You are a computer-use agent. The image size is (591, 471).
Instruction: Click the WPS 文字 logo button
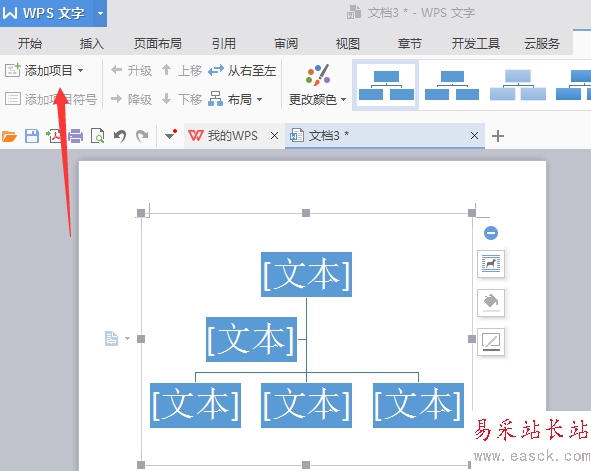[43, 14]
